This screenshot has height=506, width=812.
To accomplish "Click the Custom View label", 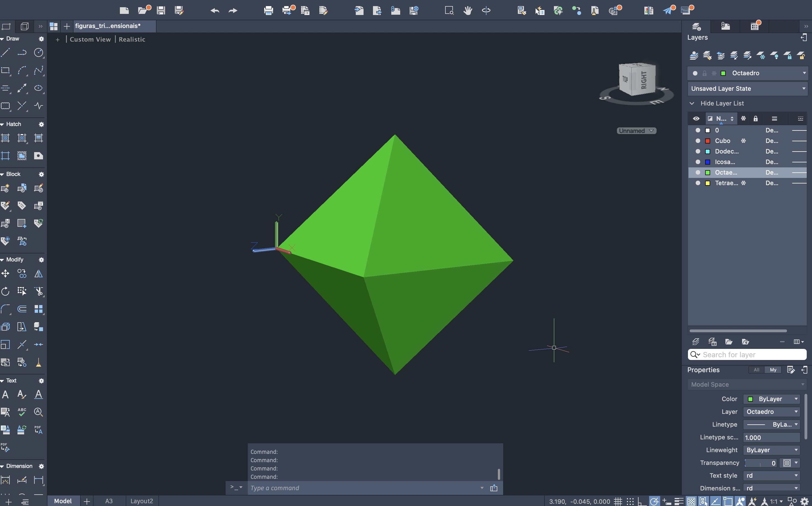I will click(90, 39).
